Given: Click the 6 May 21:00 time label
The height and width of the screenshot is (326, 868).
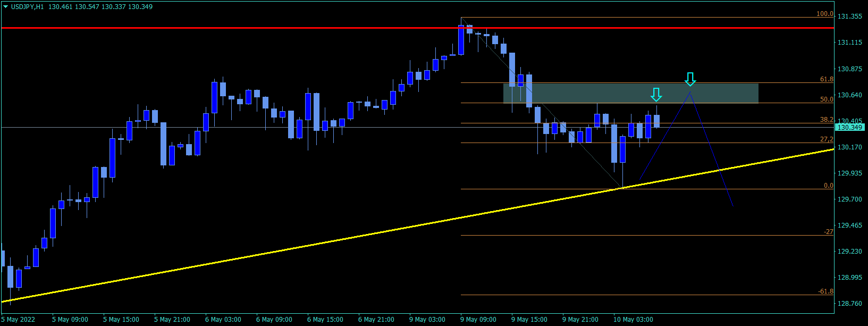Looking at the screenshot, I should (x=376, y=320).
